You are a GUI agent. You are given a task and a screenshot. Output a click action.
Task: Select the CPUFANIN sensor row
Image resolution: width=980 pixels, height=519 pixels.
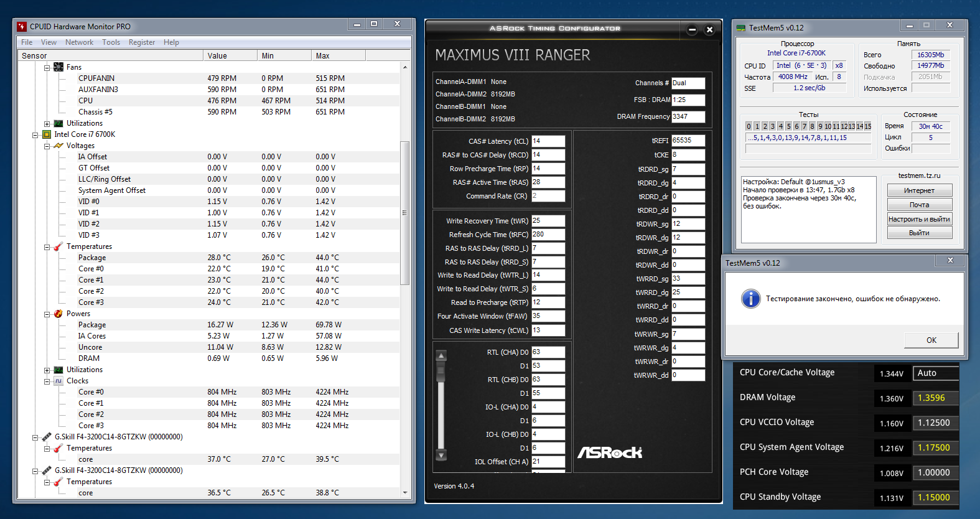click(x=208, y=78)
